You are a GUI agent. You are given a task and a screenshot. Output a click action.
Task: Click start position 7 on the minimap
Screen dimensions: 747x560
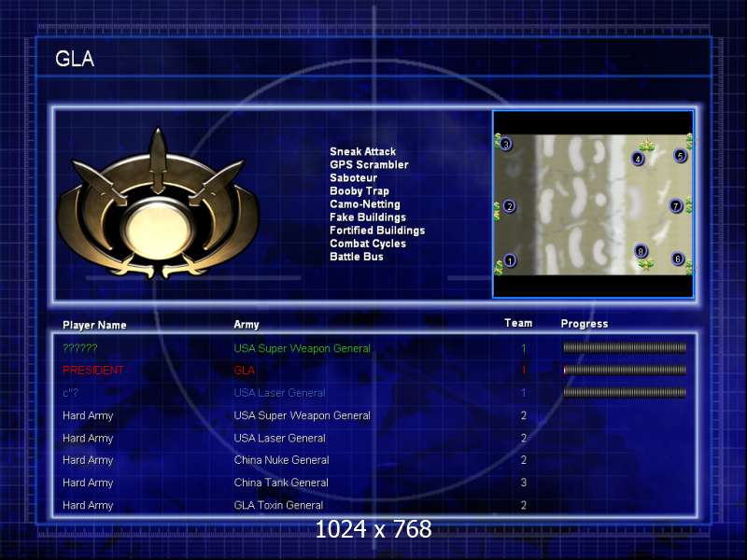point(675,205)
